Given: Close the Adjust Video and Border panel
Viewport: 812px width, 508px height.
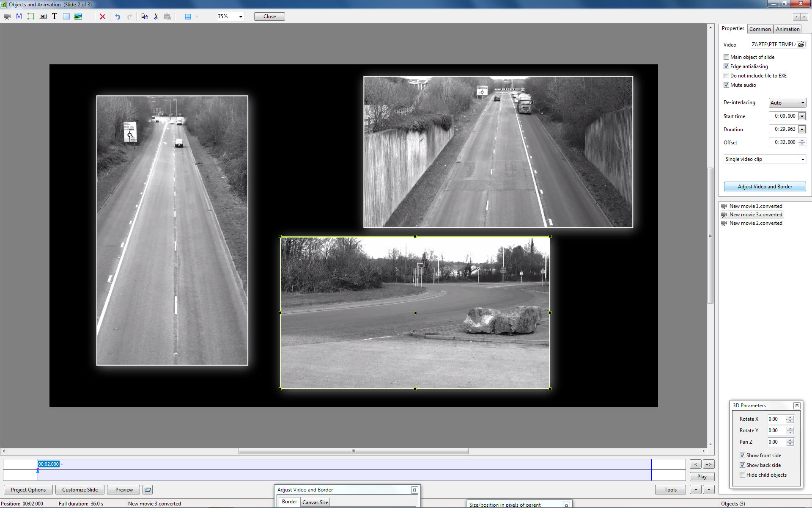Looking at the screenshot, I should pos(414,490).
